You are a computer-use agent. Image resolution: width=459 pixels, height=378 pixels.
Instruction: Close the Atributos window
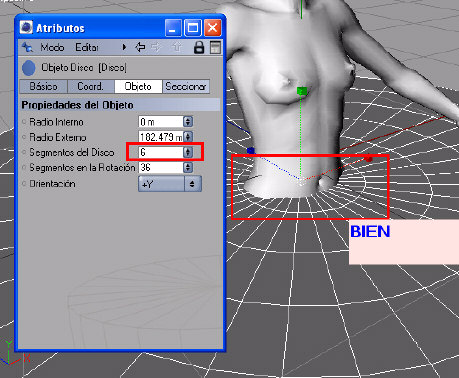[212, 28]
